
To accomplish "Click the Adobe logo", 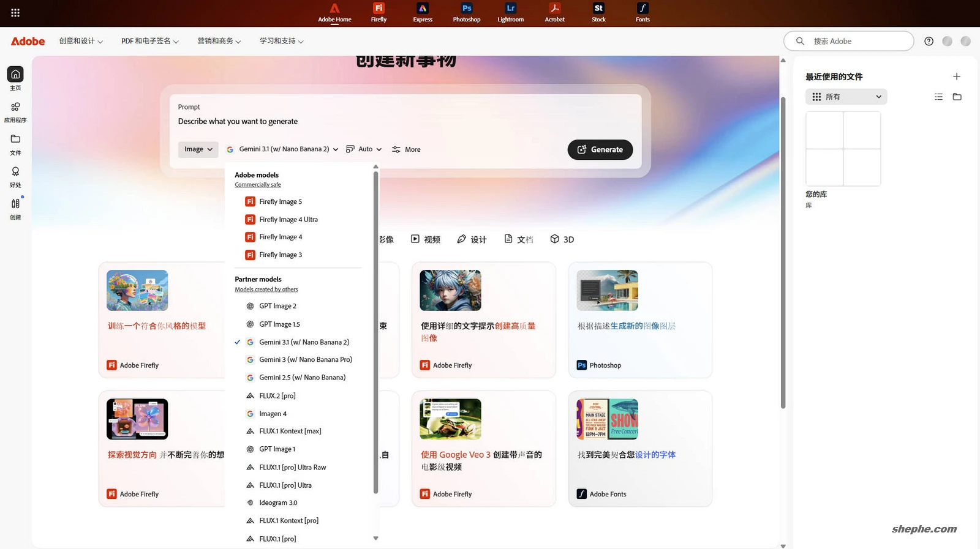I will (28, 41).
